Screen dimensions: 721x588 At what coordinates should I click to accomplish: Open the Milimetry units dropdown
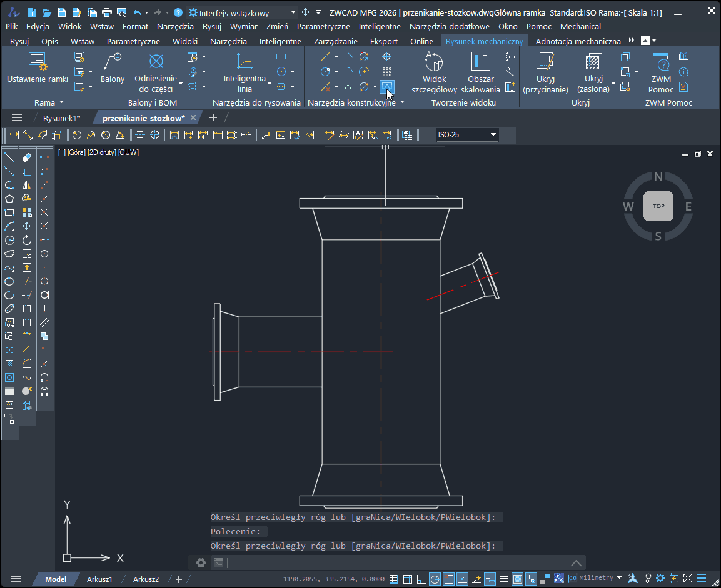click(619, 578)
